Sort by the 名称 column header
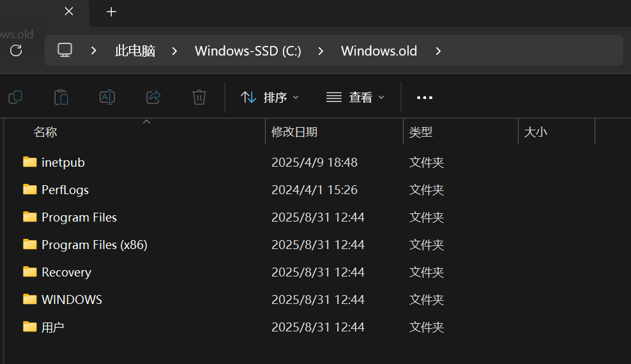The image size is (631, 364). [45, 132]
